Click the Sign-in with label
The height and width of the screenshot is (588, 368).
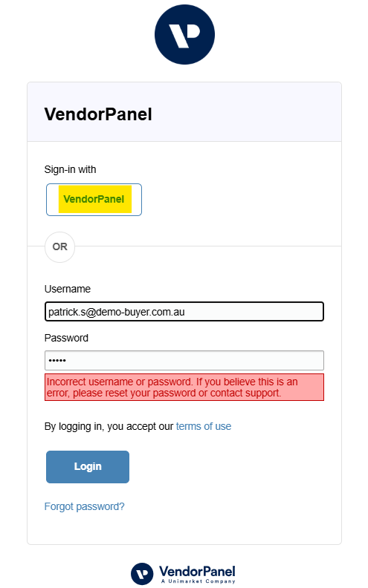[70, 169]
